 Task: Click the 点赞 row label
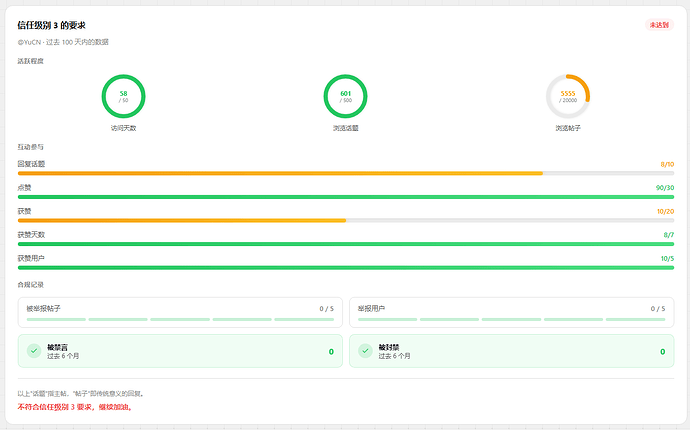[24, 187]
